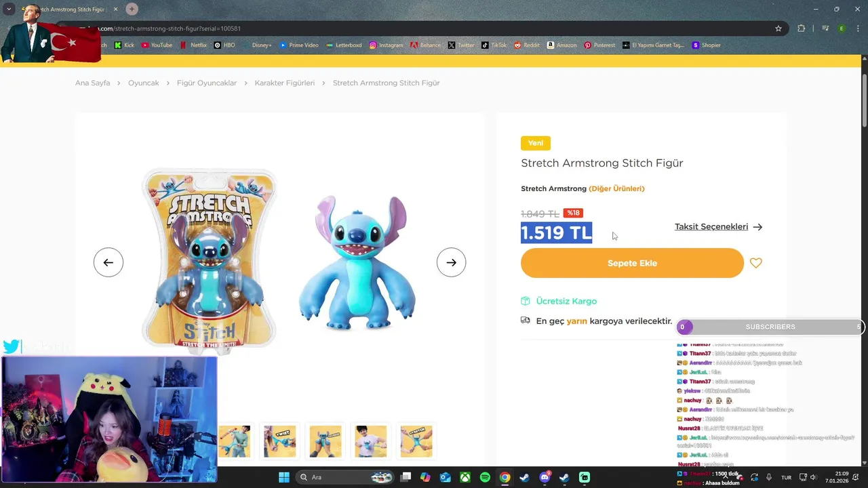The width and height of the screenshot is (868, 488).
Task: Open the Chrome media control icon
Action: [x=825, y=28]
